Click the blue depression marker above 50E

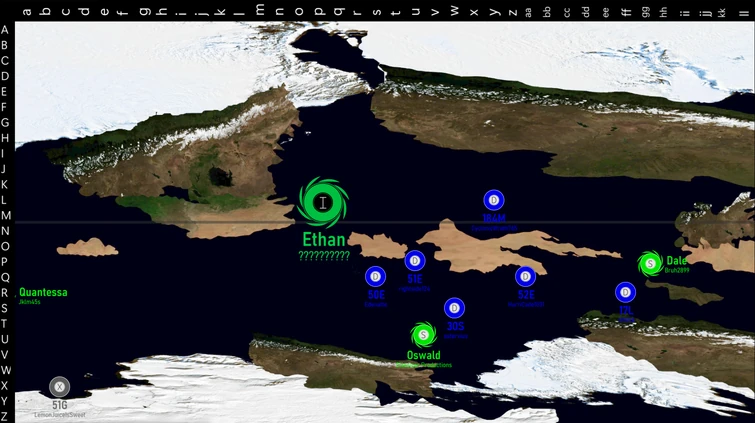click(375, 277)
